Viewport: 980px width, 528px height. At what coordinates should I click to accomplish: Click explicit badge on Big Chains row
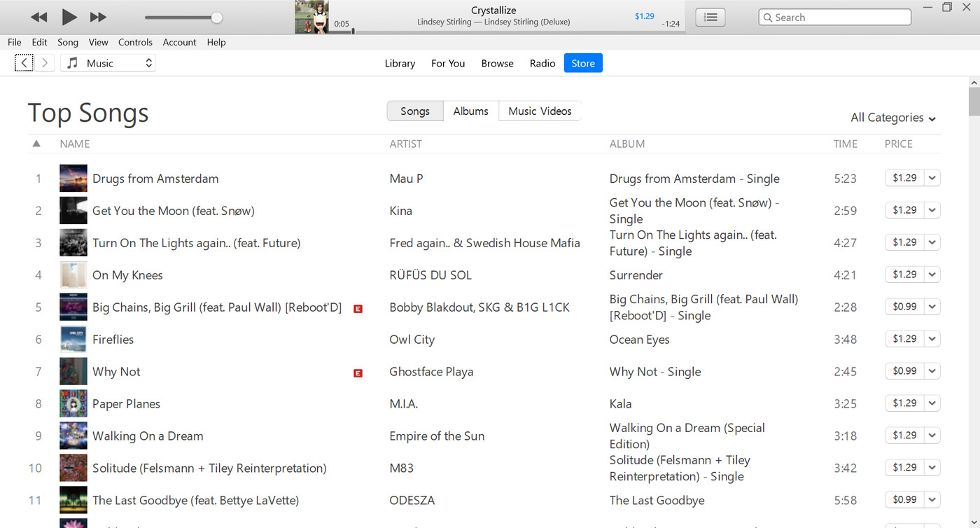pyautogui.click(x=358, y=309)
